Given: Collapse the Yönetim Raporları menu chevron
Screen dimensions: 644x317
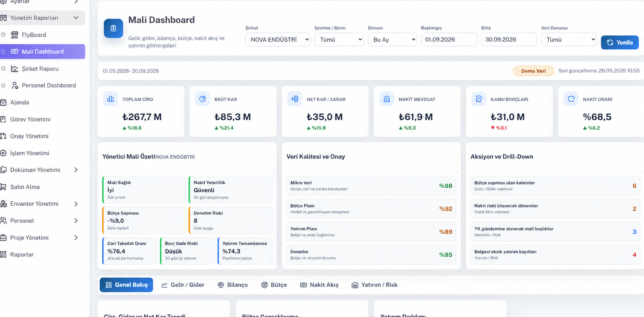Looking at the screenshot, I should [76, 18].
